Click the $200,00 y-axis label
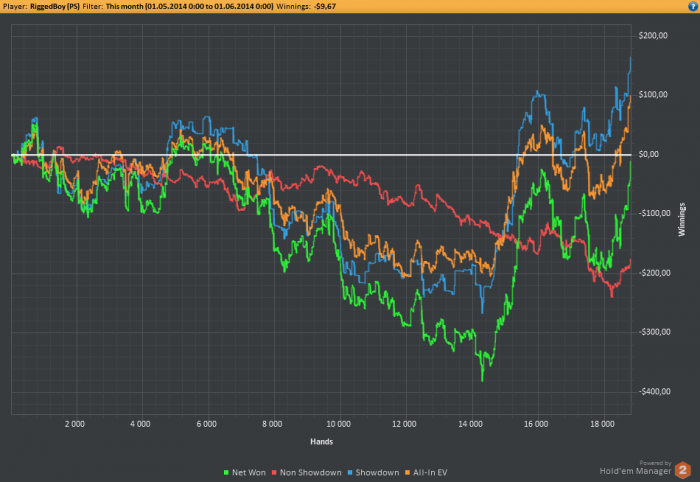The image size is (700, 482). point(653,36)
